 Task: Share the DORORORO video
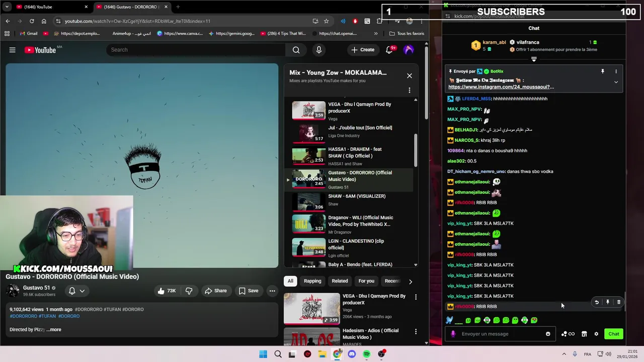(215, 291)
